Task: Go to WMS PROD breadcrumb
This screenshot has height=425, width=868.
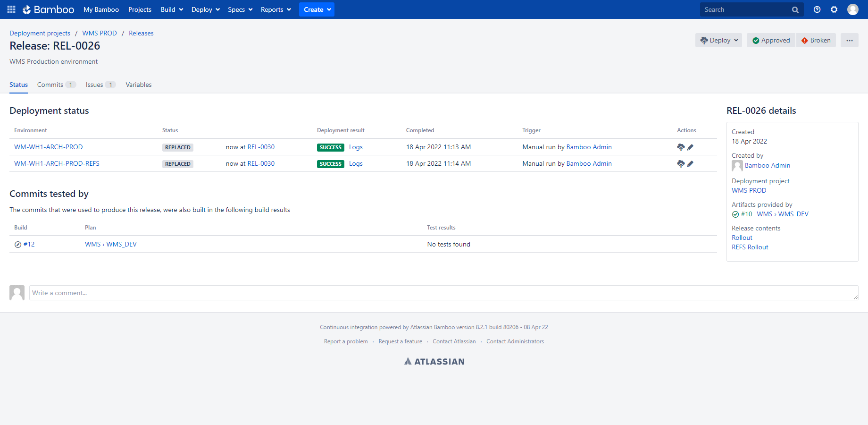Action: [x=100, y=34]
